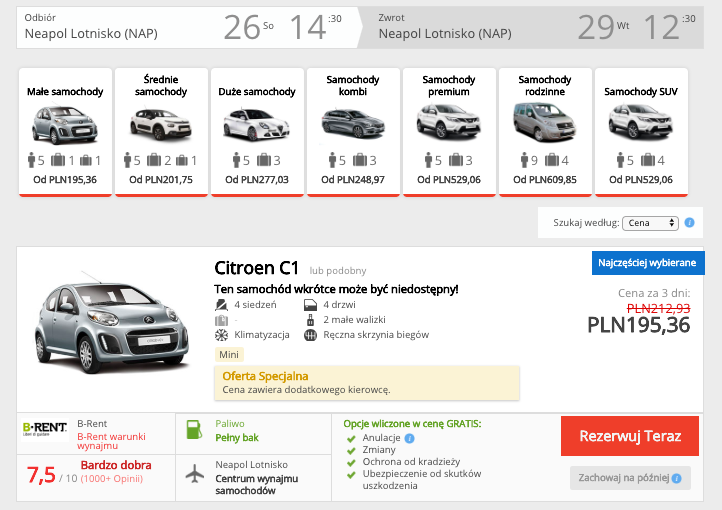Click the Najczęściej wybierane badge
The width and height of the screenshot is (722, 510).
click(x=647, y=263)
